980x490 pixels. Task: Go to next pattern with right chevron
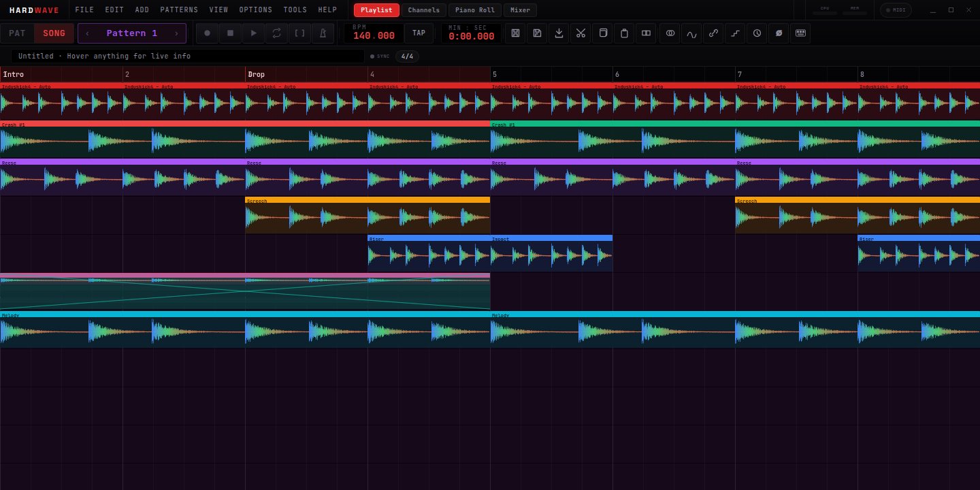point(176,33)
